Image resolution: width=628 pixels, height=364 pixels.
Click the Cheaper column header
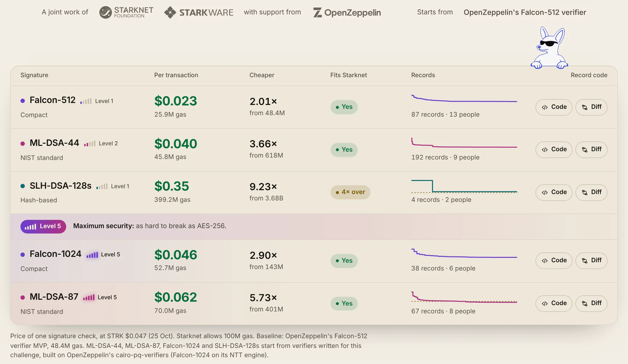pyautogui.click(x=262, y=75)
